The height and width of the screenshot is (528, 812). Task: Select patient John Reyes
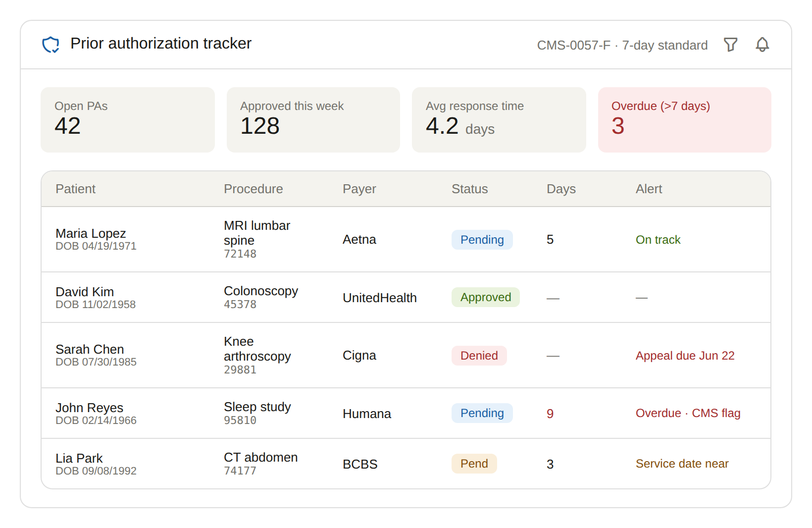point(89,408)
